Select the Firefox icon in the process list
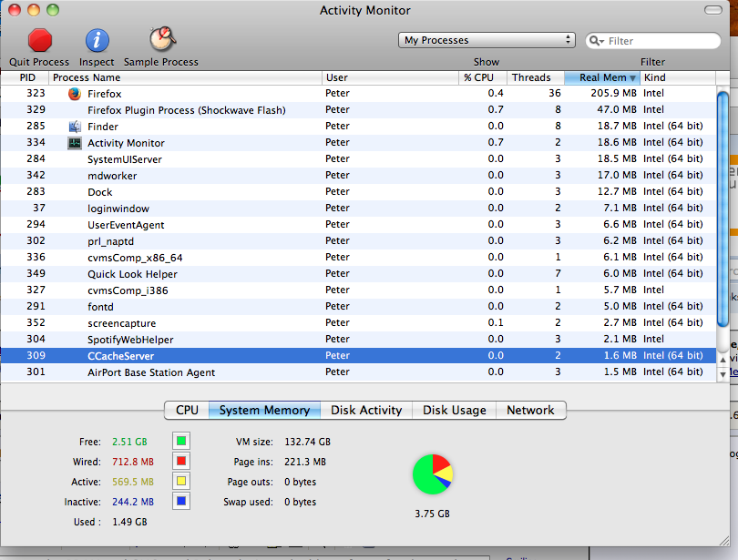738x560 pixels. tap(75, 94)
